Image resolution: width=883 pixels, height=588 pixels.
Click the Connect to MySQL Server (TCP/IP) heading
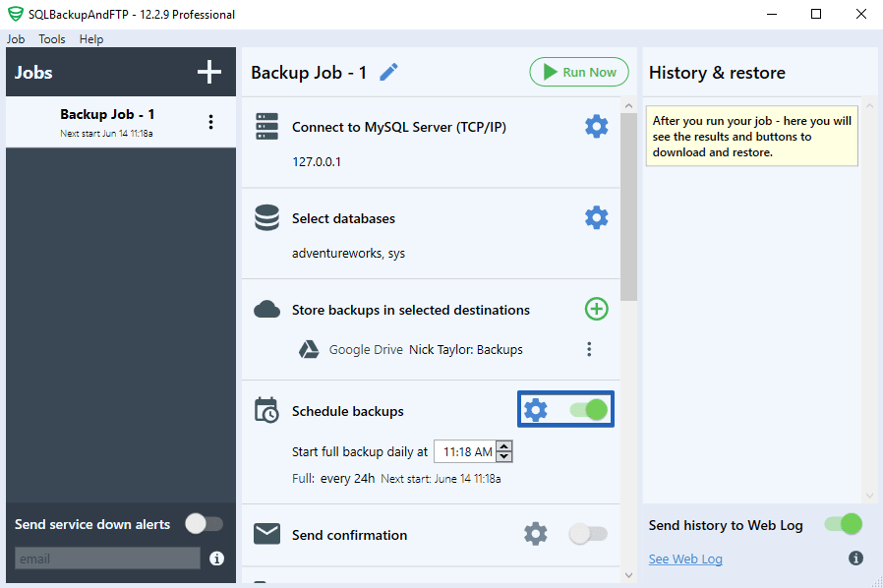(398, 127)
